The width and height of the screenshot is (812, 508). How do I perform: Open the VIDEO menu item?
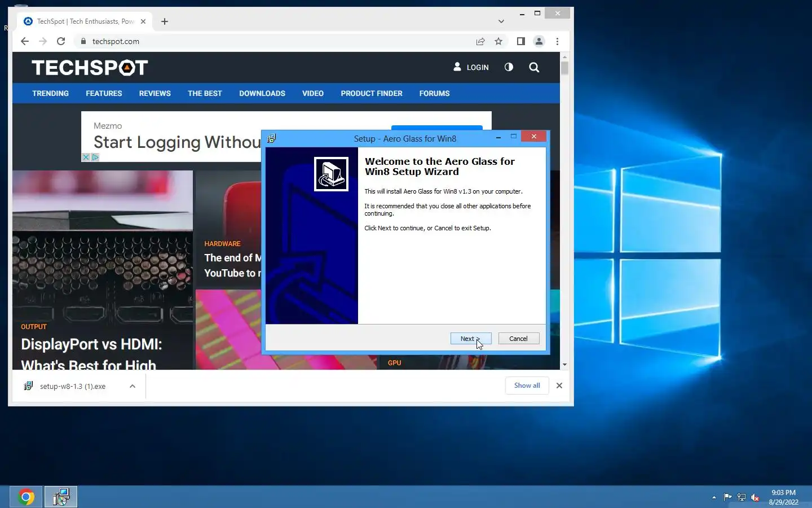(313, 94)
